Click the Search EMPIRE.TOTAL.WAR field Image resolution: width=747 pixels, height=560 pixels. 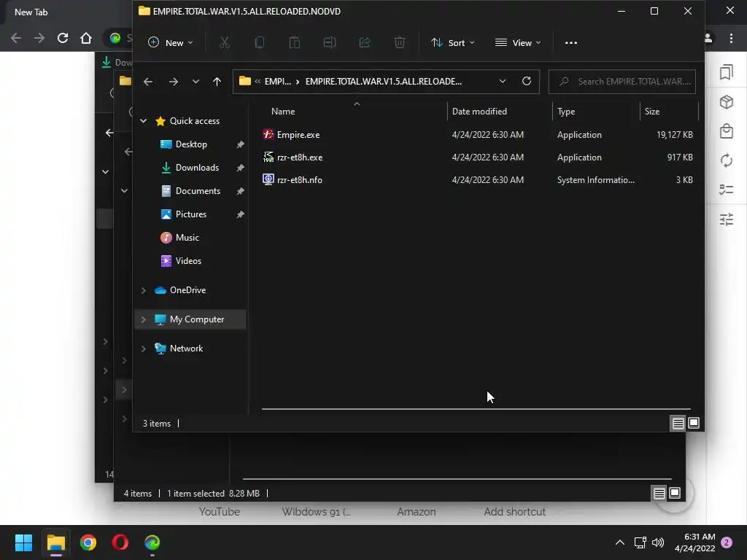coord(622,82)
